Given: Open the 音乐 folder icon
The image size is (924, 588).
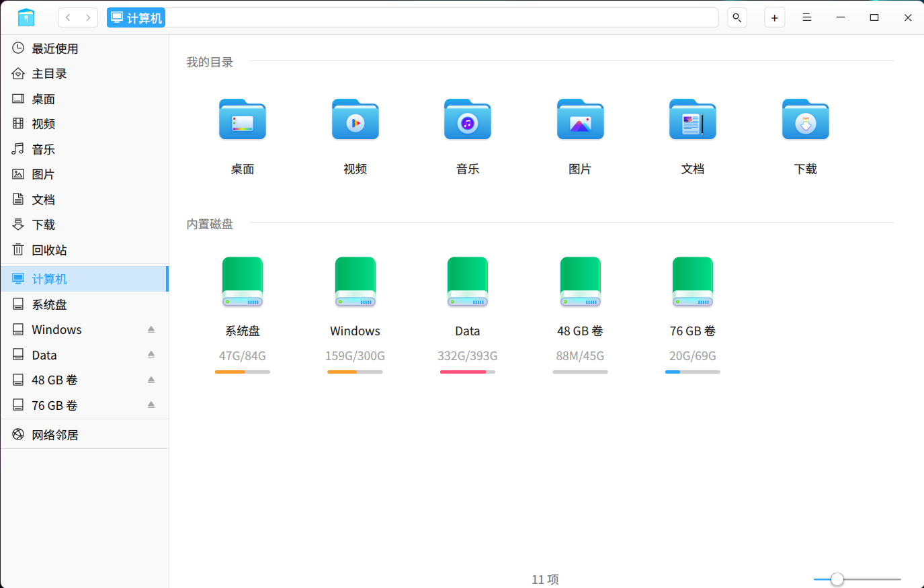Looking at the screenshot, I should [468, 120].
